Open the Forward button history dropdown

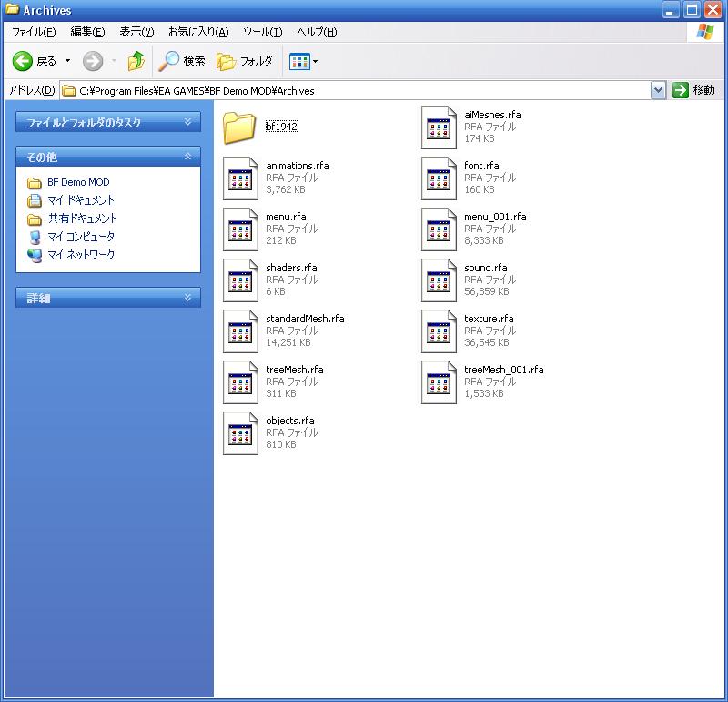[x=114, y=61]
